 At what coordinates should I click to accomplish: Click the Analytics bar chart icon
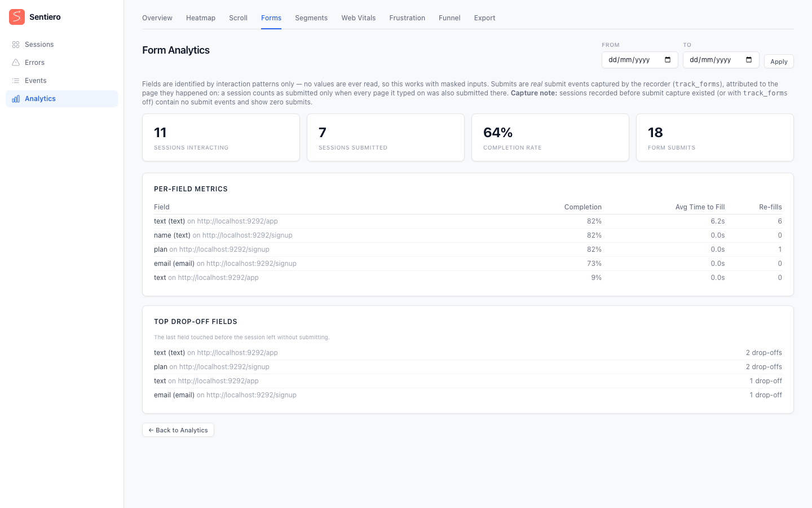16,99
